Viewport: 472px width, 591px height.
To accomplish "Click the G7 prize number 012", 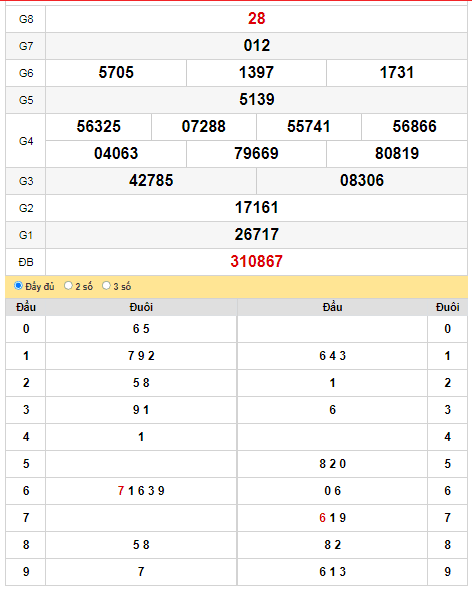I will pyautogui.click(x=256, y=46).
